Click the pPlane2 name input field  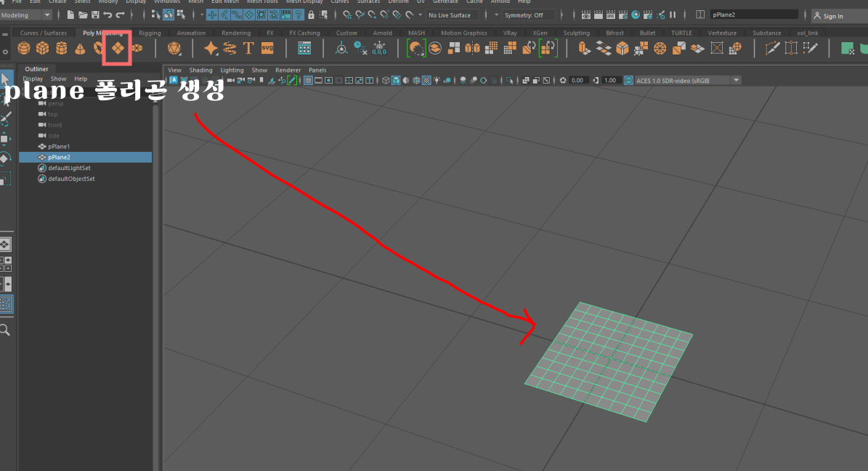[x=754, y=15]
